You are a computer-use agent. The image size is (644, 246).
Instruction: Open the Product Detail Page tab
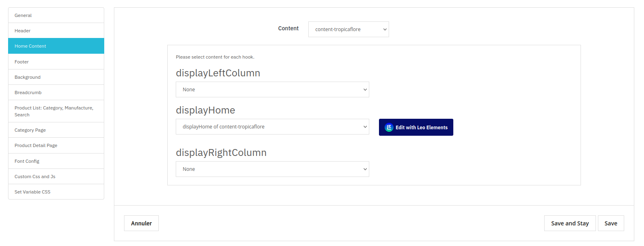(x=56, y=145)
